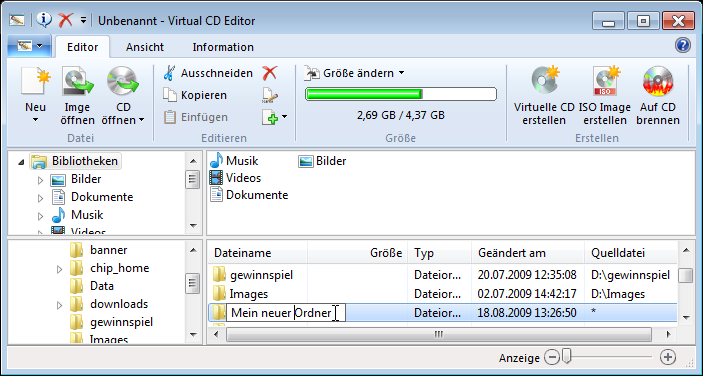Screen dimensions: 703x376
Task: Switch to the Information tab
Action: click(x=223, y=47)
